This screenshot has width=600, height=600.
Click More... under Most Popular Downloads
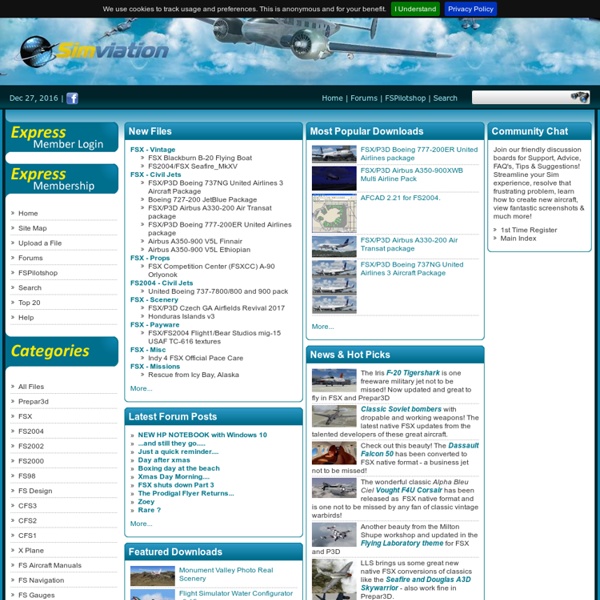click(323, 327)
